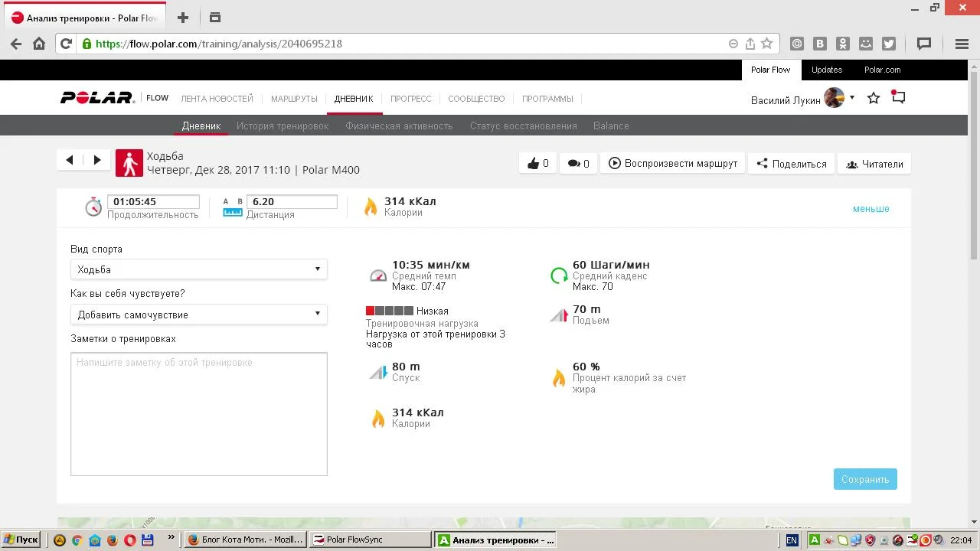Image resolution: width=980 pixels, height=551 pixels.
Task: Save changes with the Сохранить button
Action: (865, 479)
